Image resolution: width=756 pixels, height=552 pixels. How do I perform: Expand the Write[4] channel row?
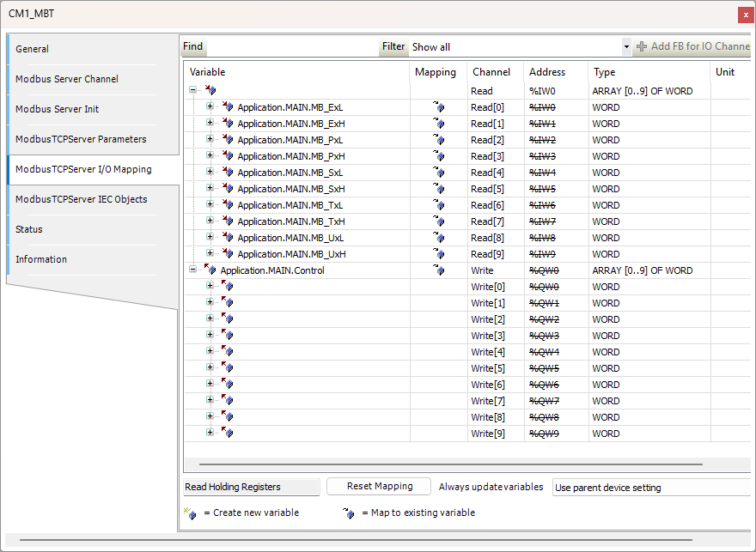point(210,352)
